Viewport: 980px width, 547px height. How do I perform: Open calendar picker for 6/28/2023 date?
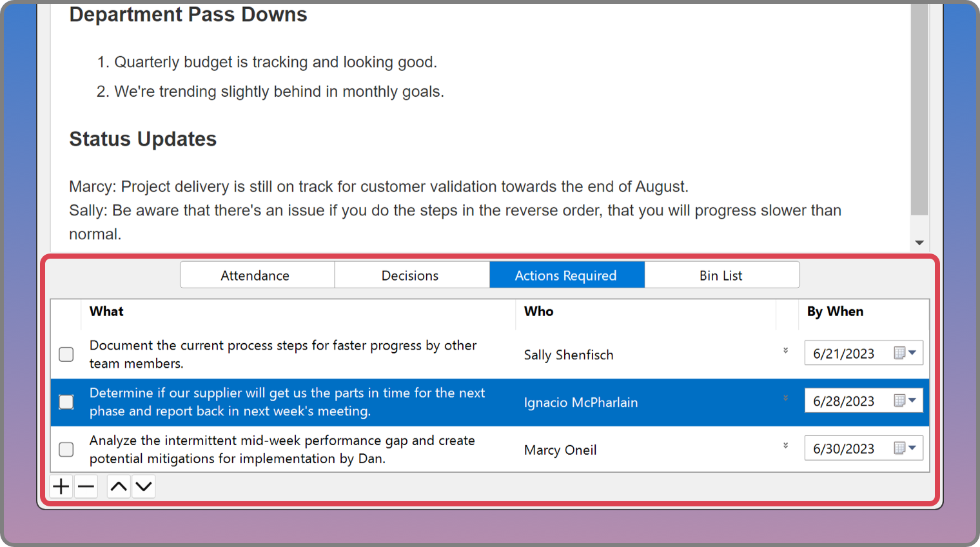point(905,401)
